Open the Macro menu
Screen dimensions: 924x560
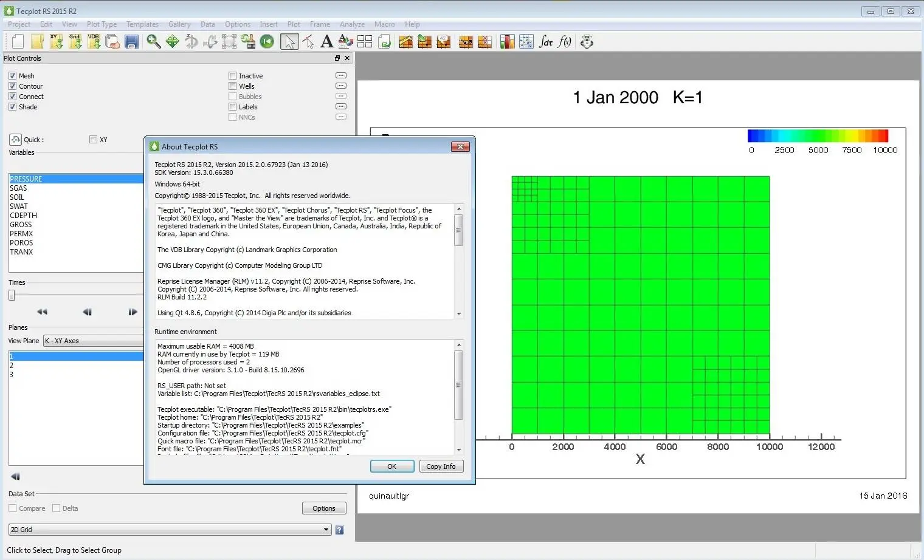pyautogui.click(x=384, y=24)
